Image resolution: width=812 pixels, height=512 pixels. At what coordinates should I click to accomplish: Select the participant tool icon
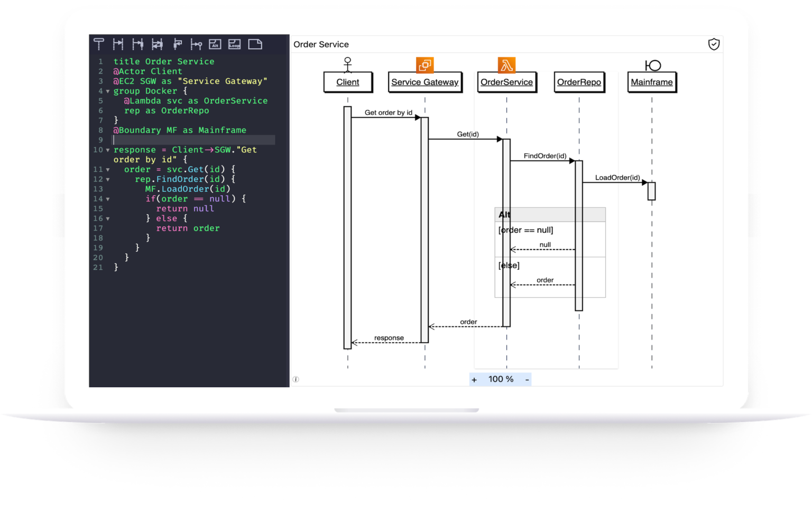pyautogui.click(x=99, y=44)
